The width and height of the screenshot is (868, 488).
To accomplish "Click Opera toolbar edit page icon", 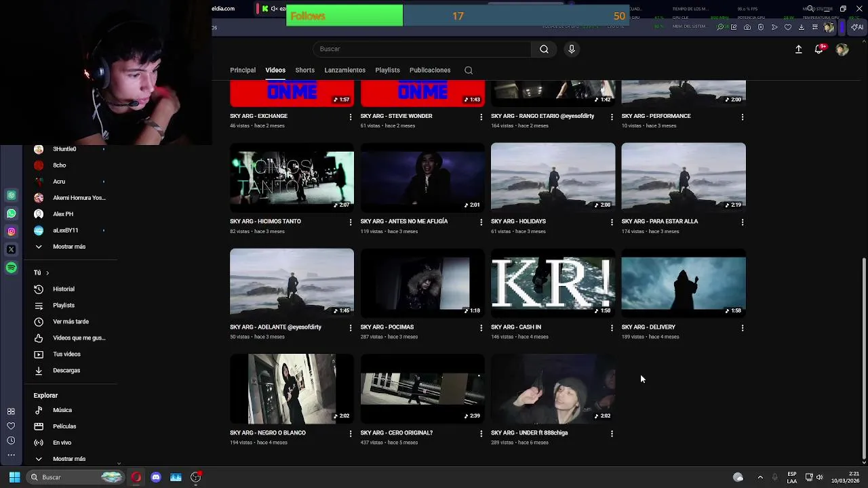I will (734, 27).
